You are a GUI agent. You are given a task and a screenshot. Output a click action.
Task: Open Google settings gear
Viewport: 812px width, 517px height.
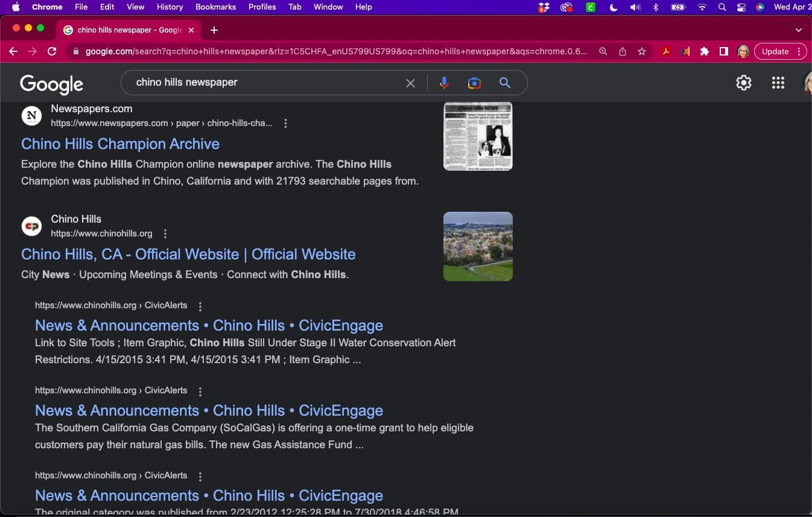743,83
